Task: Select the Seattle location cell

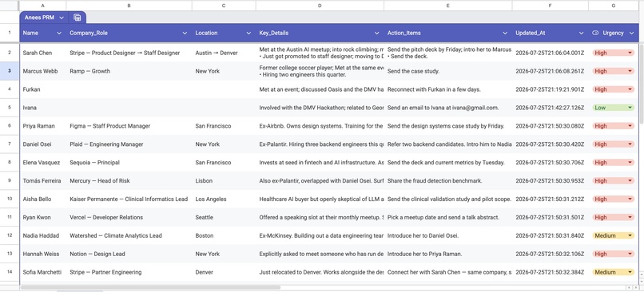Action: click(x=224, y=217)
